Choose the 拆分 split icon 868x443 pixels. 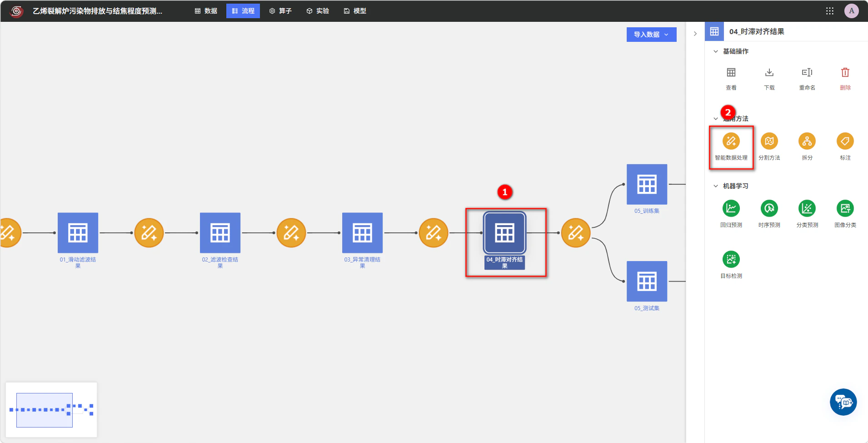807,141
